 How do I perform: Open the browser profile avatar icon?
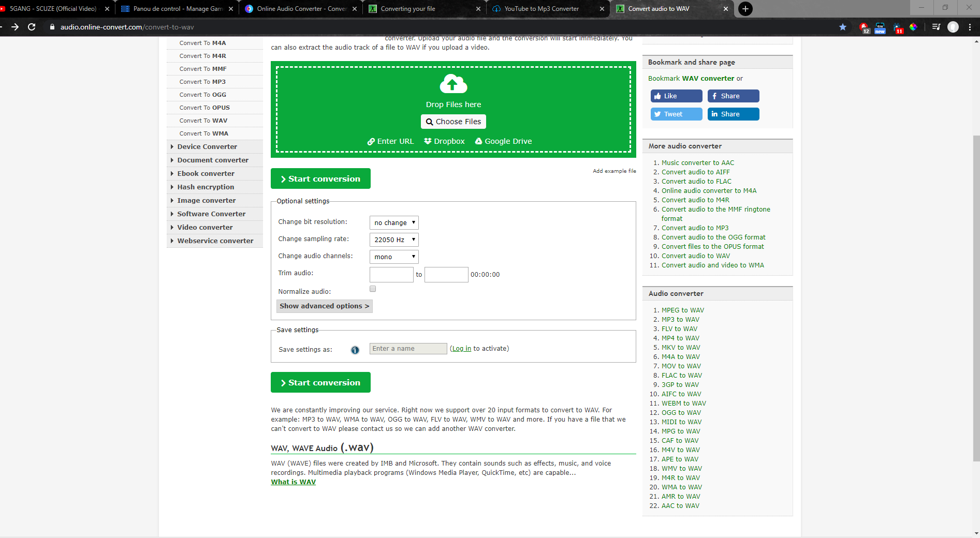[953, 27]
